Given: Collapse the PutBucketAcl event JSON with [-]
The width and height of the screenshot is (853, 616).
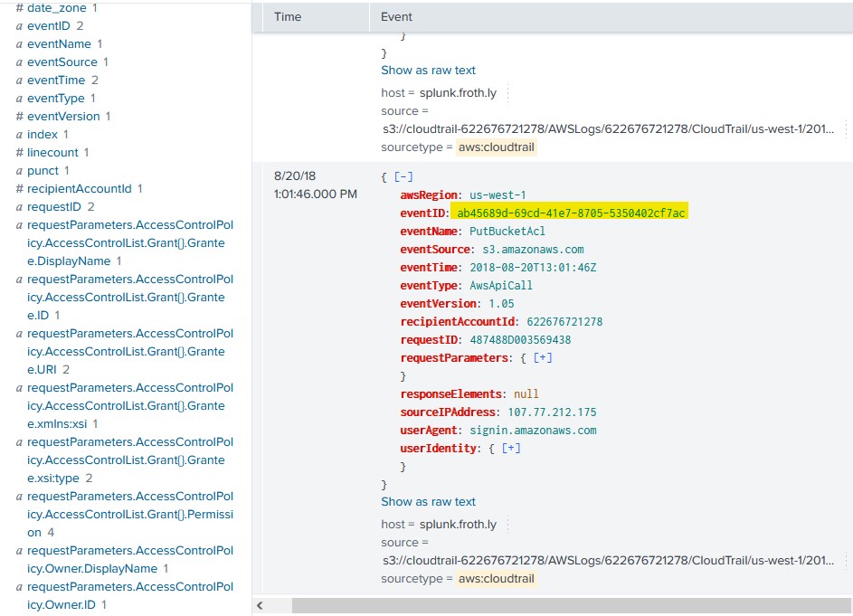Looking at the screenshot, I should click(403, 177).
